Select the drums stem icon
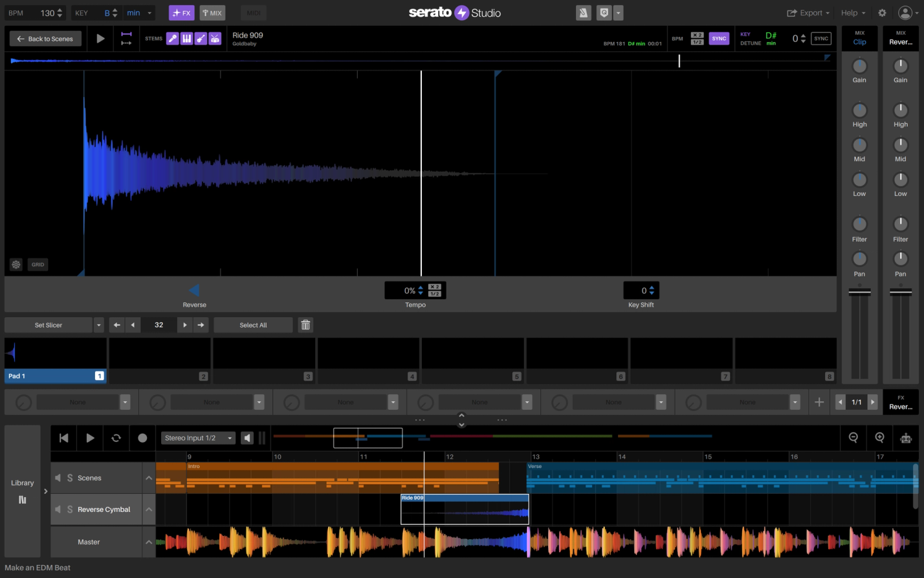Viewport: 924px width, 578px height. click(215, 38)
